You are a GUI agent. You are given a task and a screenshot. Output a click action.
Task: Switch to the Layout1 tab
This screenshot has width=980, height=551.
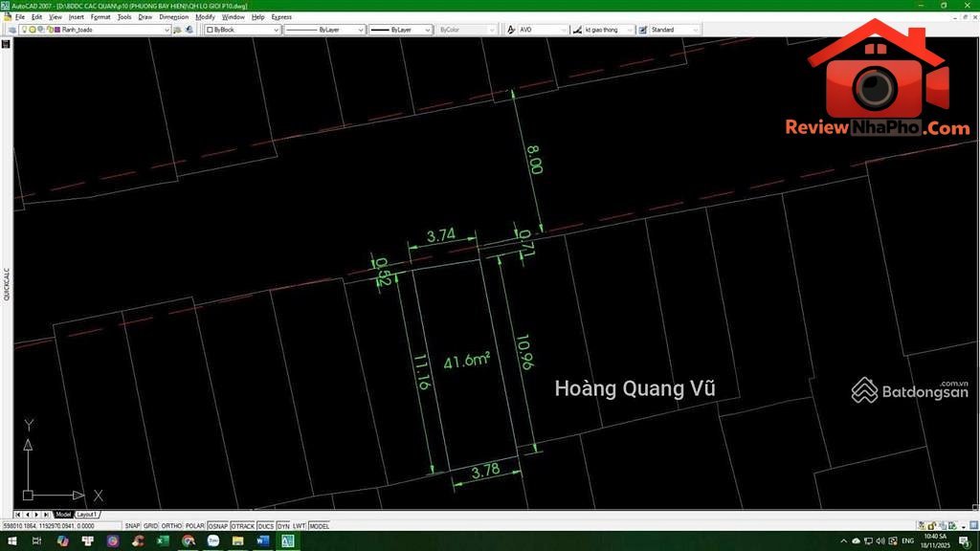[86, 515]
